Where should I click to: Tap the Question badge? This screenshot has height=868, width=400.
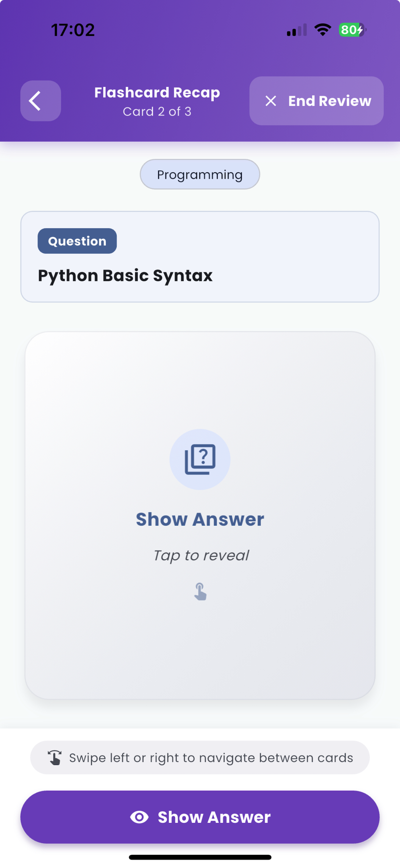77,241
